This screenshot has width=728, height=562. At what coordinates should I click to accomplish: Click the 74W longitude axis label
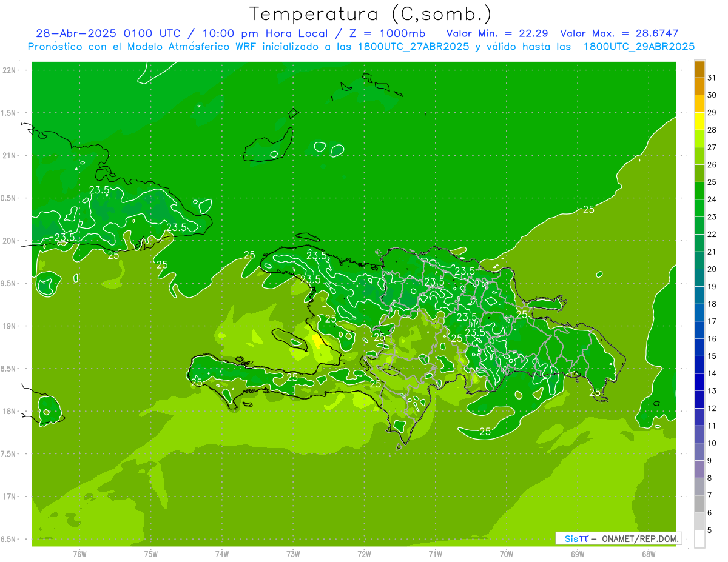point(222,554)
